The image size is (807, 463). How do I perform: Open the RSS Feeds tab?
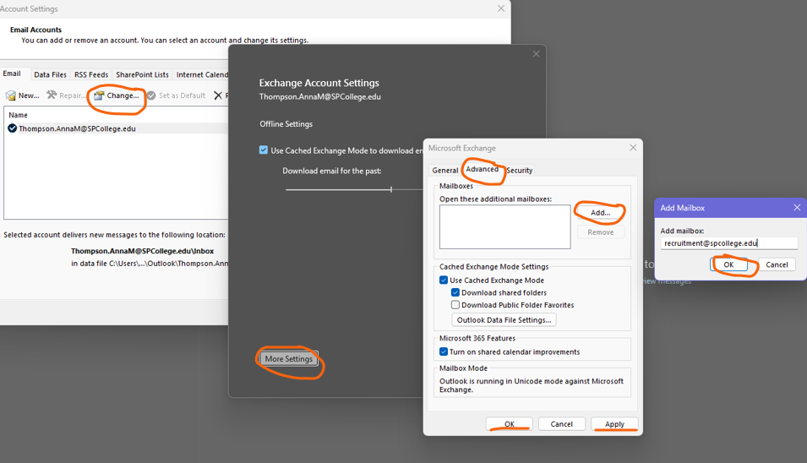91,75
